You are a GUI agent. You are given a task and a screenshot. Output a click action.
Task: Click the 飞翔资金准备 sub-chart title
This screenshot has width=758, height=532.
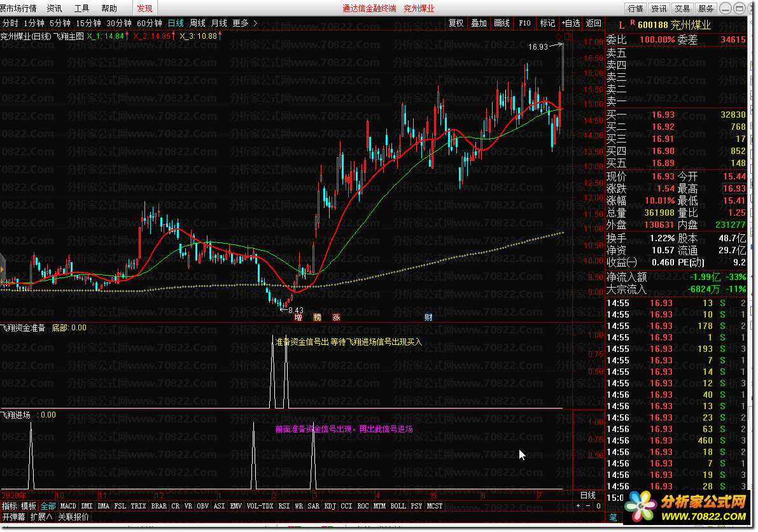(23, 328)
